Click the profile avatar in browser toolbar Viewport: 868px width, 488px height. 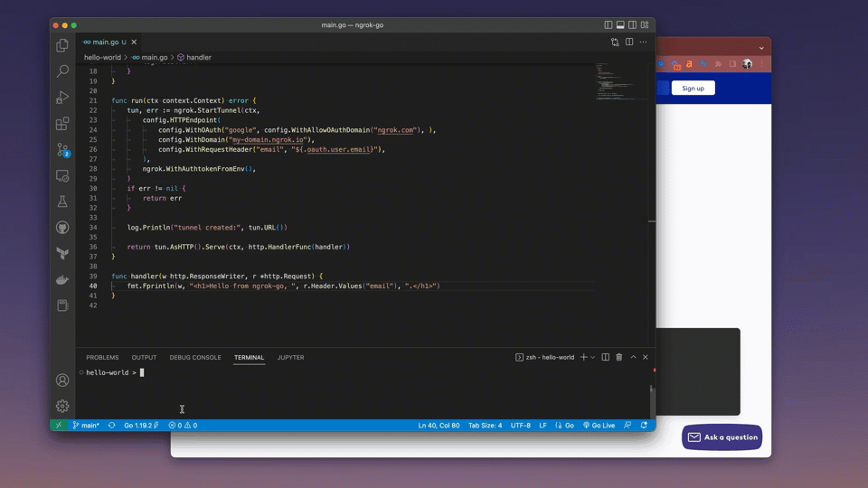[x=748, y=63]
